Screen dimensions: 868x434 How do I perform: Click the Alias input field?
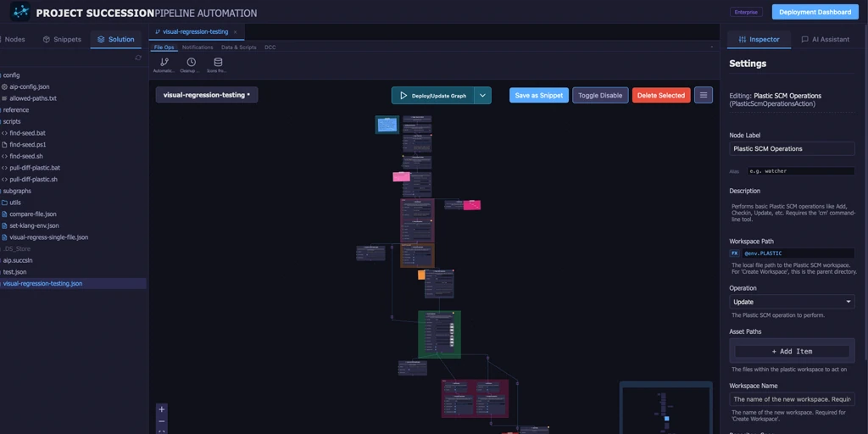(x=800, y=171)
